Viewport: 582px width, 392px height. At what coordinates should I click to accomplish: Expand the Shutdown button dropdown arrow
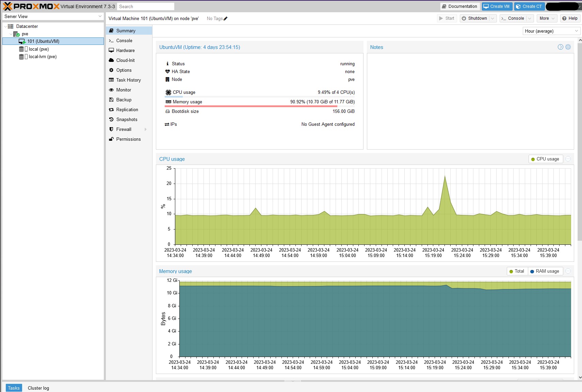pyautogui.click(x=492, y=19)
